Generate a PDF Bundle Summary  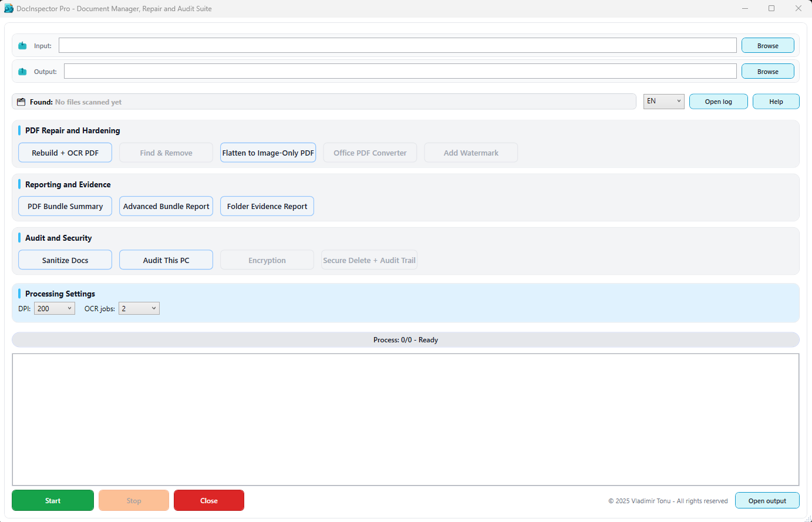point(65,206)
